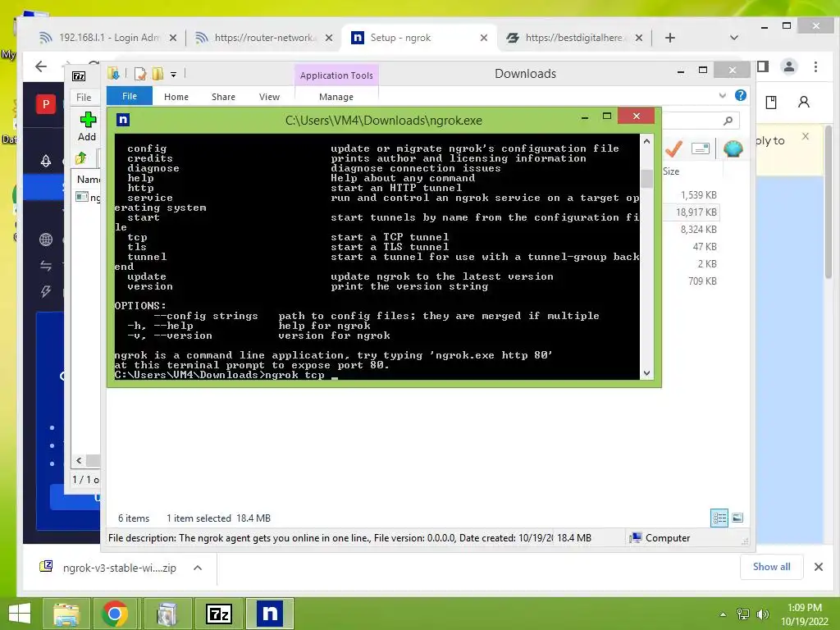The image size is (840, 630).
Task: Click 7-Zip up folder icon
Action: [81, 158]
